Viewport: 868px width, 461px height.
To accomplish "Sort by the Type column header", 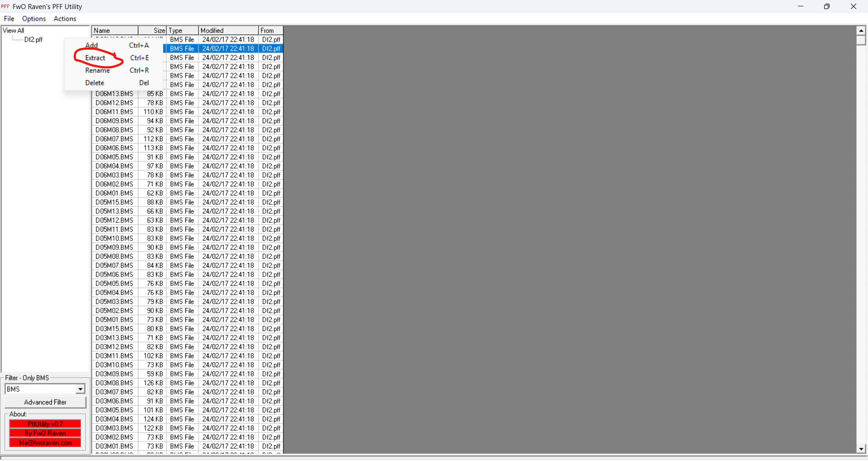I will [183, 30].
